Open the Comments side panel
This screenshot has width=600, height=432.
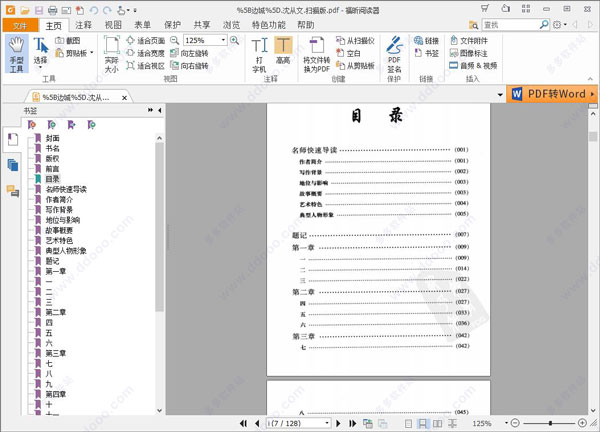[13, 191]
